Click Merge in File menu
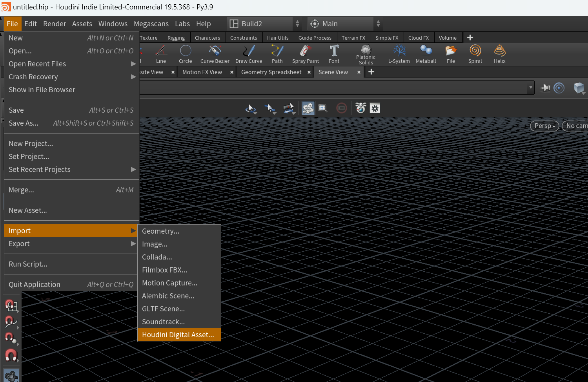The height and width of the screenshot is (382, 588). pyautogui.click(x=72, y=190)
